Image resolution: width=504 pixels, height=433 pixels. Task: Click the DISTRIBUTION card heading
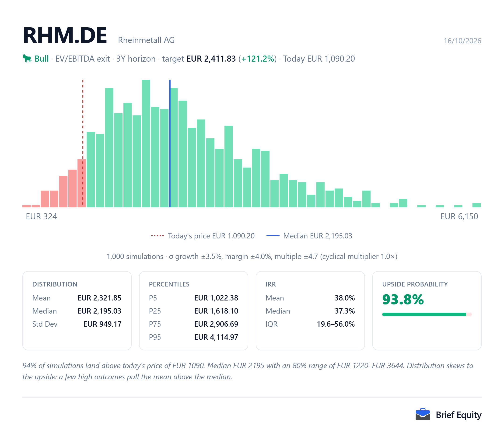55,284
